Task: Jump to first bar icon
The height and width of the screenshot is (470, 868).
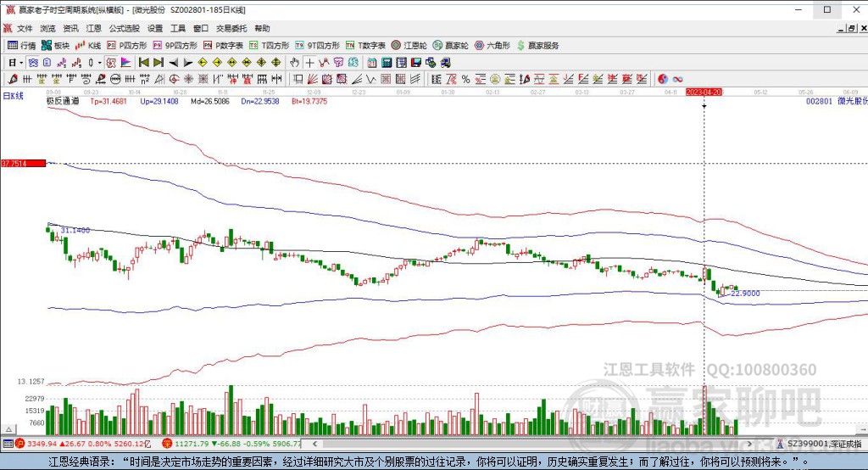Action: pos(144,63)
